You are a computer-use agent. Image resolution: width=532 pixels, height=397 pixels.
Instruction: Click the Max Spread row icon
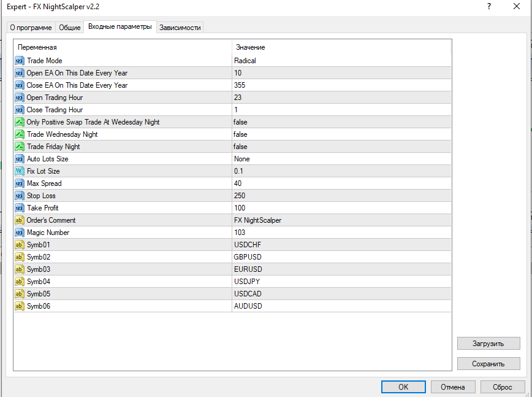click(x=20, y=183)
